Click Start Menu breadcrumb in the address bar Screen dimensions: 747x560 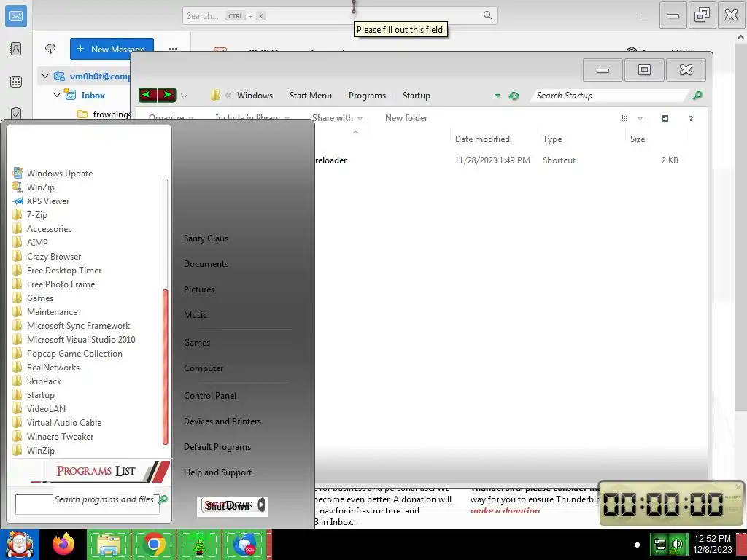coord(311,96)
